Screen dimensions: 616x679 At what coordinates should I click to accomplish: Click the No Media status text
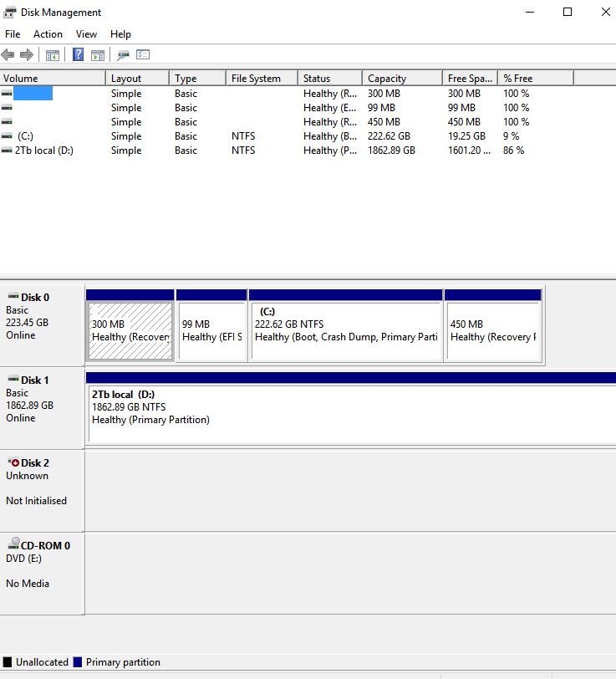(x=28, y=584)
